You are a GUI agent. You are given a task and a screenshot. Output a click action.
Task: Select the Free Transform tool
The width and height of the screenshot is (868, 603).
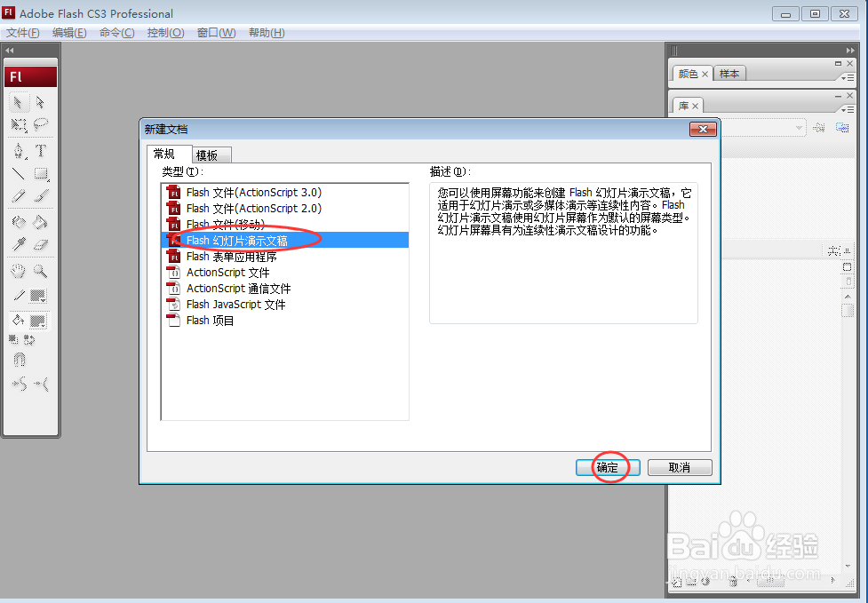point(19,124)
